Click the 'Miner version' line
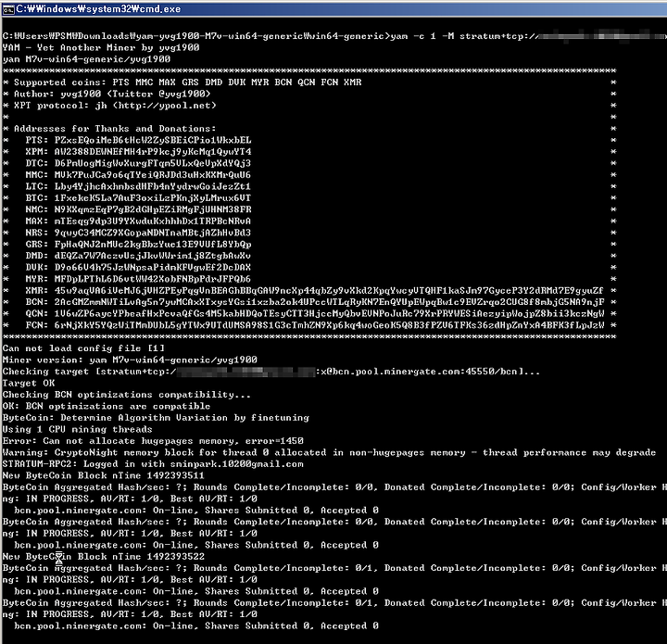The image size is (667, 644). point(130,360)
